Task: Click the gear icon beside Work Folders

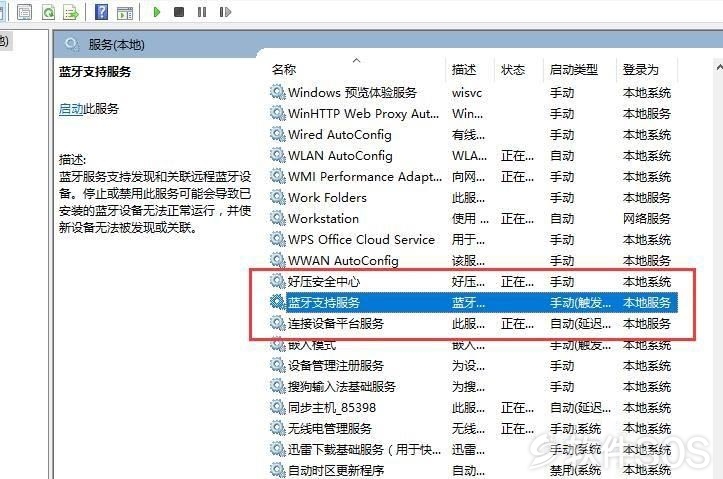Action: [277, 197]
